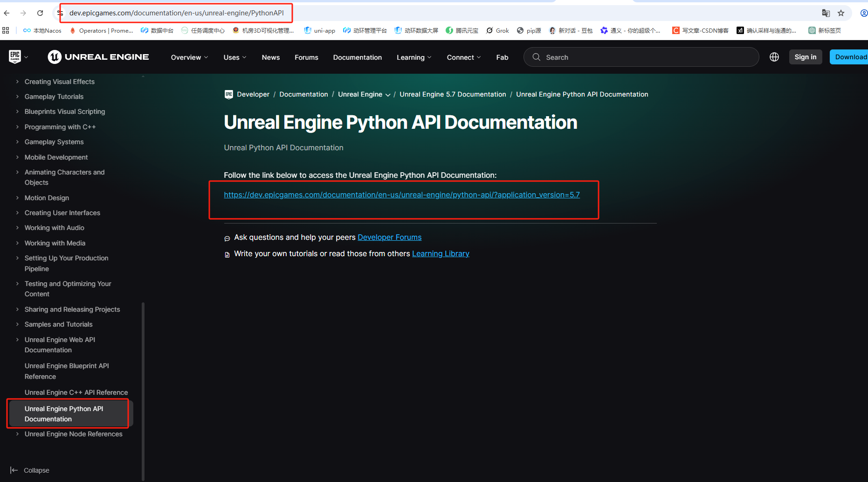Click the Collapse sidebar arrow icon
The height and width of the screenshot is (482, 868).
point(14,470)
